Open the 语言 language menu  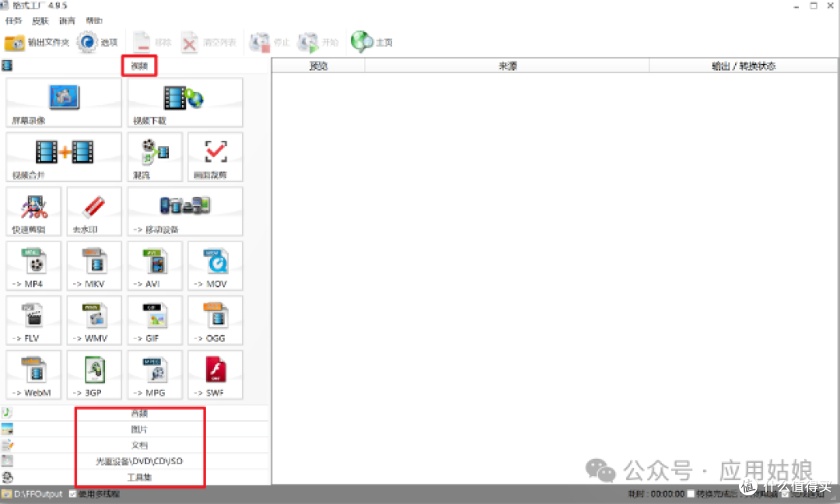(x=67, y=21)
